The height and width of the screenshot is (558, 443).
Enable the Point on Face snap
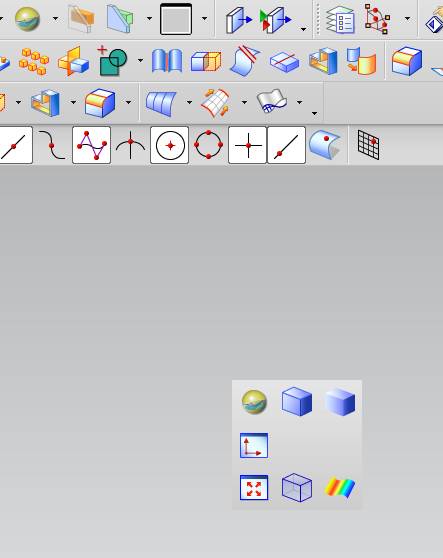click(325, 144)
